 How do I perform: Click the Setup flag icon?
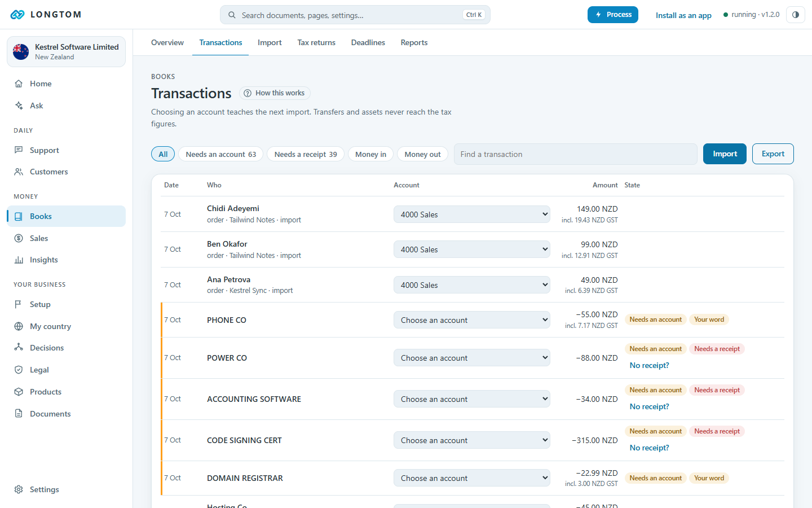click(19, 304)
